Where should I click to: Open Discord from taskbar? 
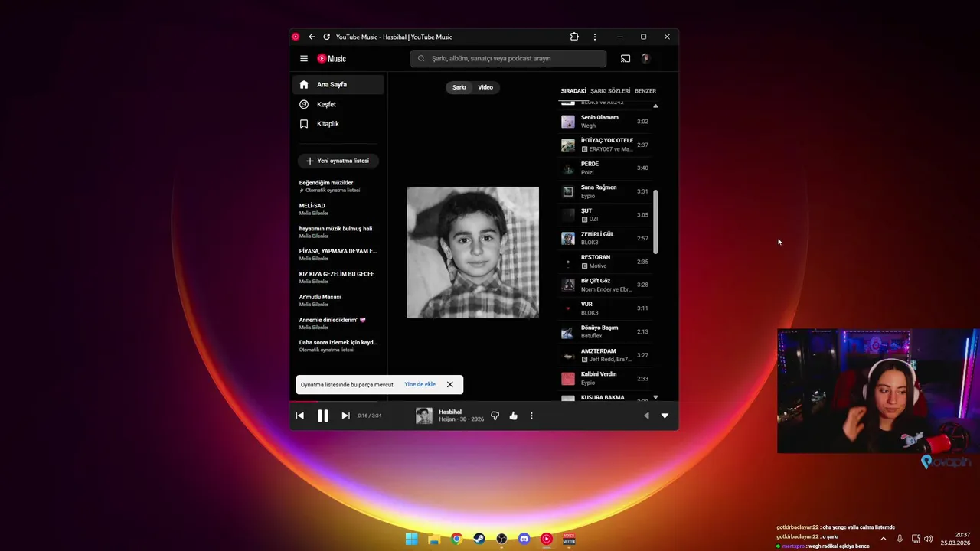point(524,539)
